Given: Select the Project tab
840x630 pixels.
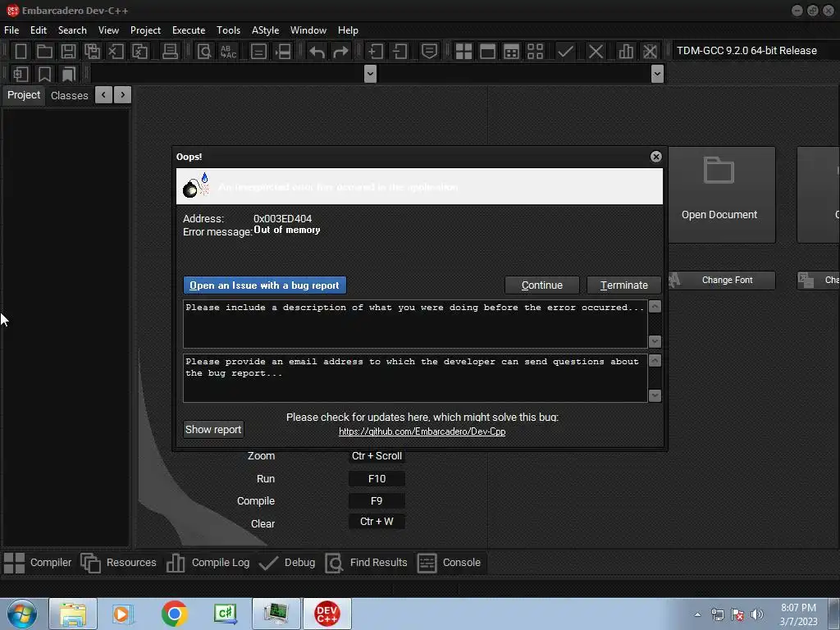Looking at the screenshot, I should coord(24,95).
